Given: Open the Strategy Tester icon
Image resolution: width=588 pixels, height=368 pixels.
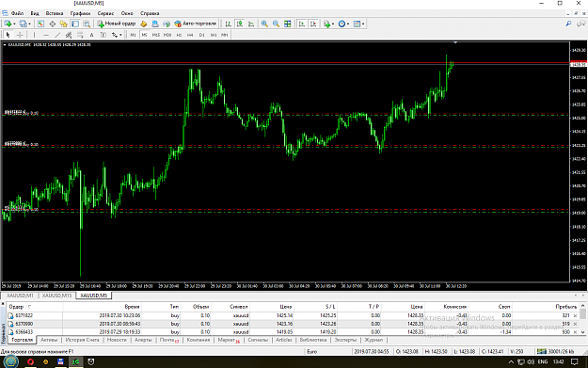Looking at the screenshot, I should [x=87, y=24].
